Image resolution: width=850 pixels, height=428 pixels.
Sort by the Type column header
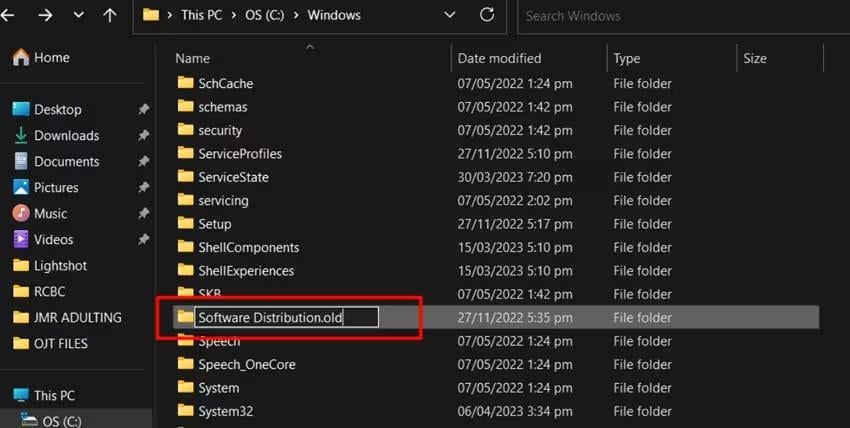tap(627, 59)
